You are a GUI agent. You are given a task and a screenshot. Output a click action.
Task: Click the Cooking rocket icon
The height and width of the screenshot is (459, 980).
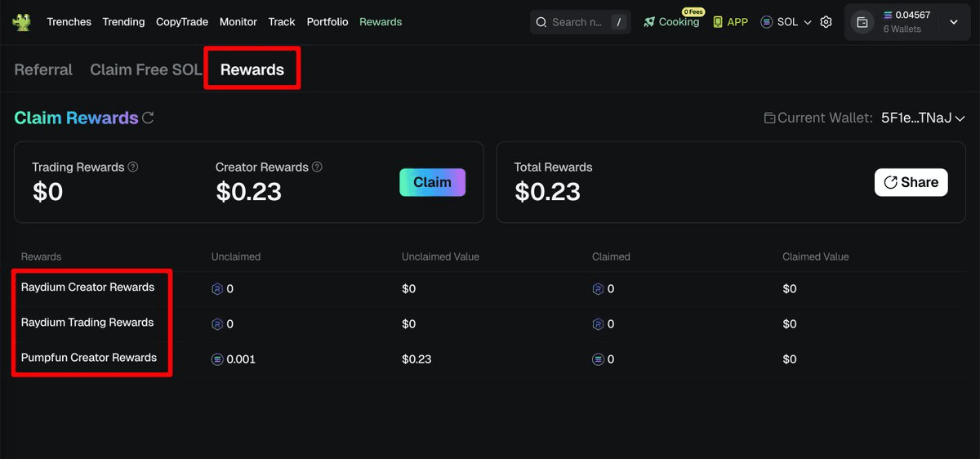point(649,22)
